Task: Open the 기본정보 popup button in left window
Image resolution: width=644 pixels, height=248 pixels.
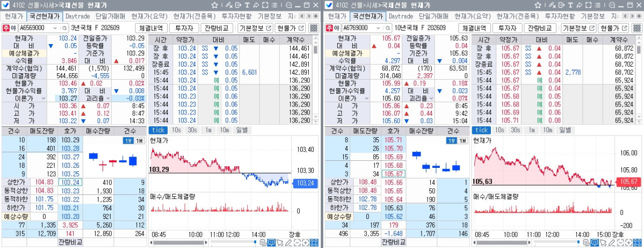Action: (x=256, y=28)
